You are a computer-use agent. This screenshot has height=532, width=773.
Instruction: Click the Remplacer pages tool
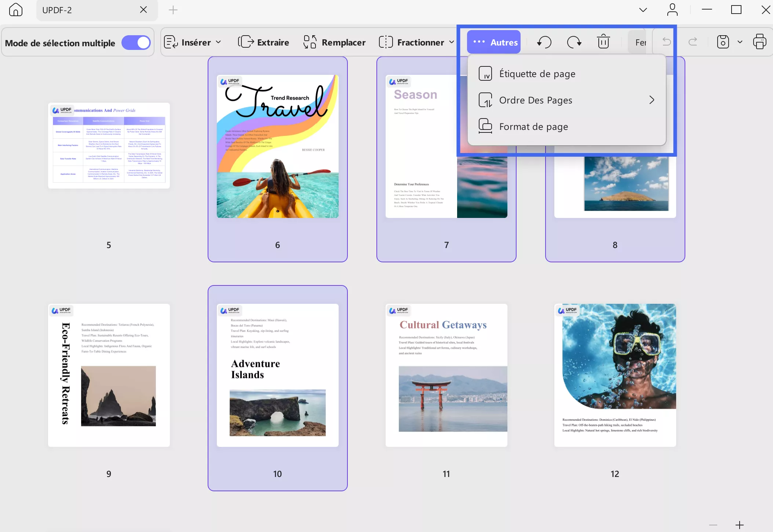coord(334,42)
